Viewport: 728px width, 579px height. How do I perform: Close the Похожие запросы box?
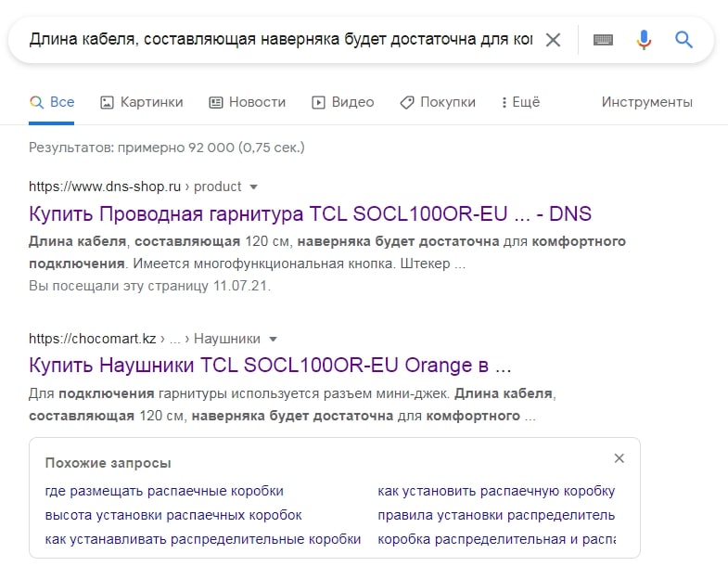(x=619, y=458)
